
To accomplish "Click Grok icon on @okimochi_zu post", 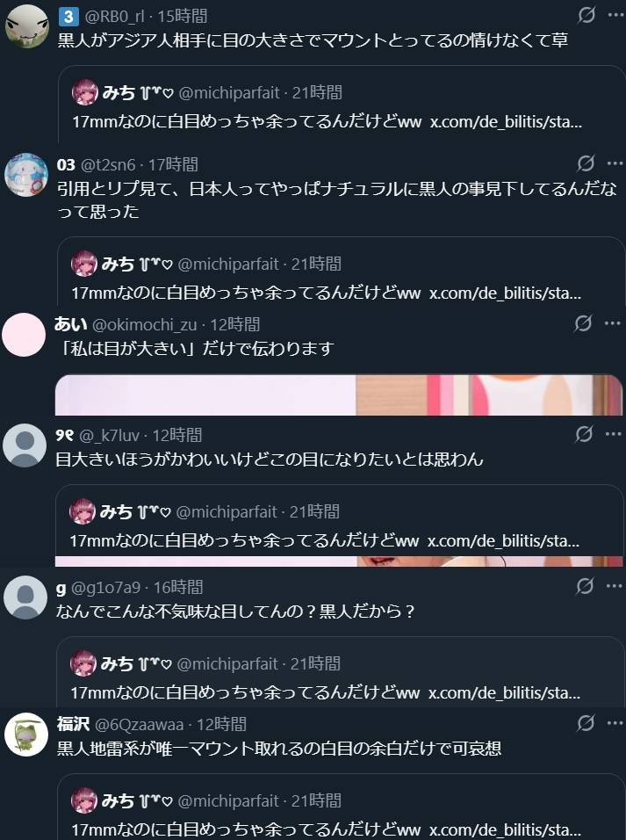I will [583, 323].
